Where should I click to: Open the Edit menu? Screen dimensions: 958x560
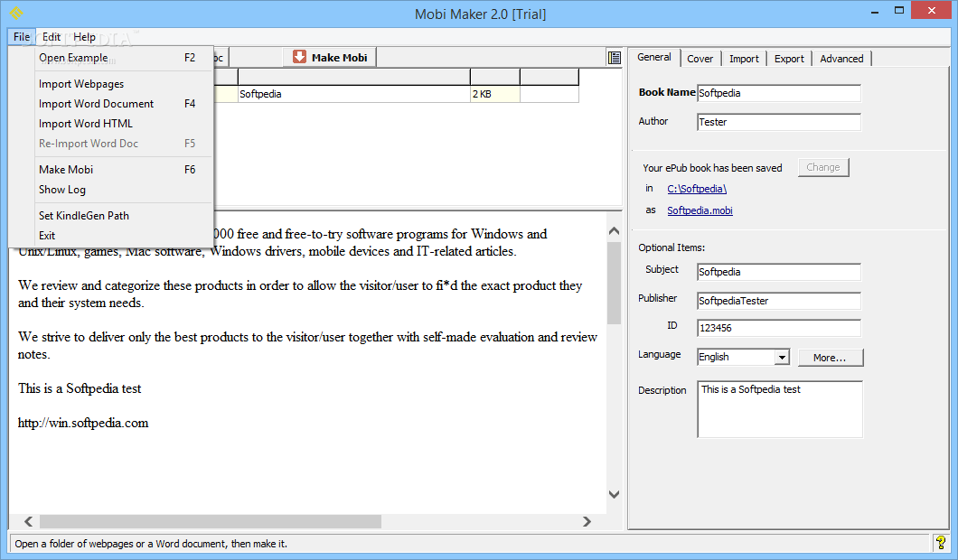[52, 37]
